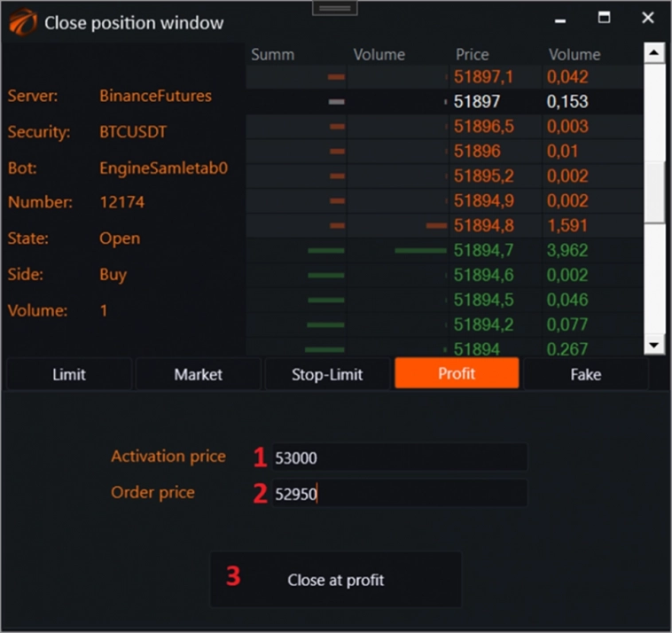Click volume 3,962 cell
Screen dimensions: 672x633
click(567, 250)
